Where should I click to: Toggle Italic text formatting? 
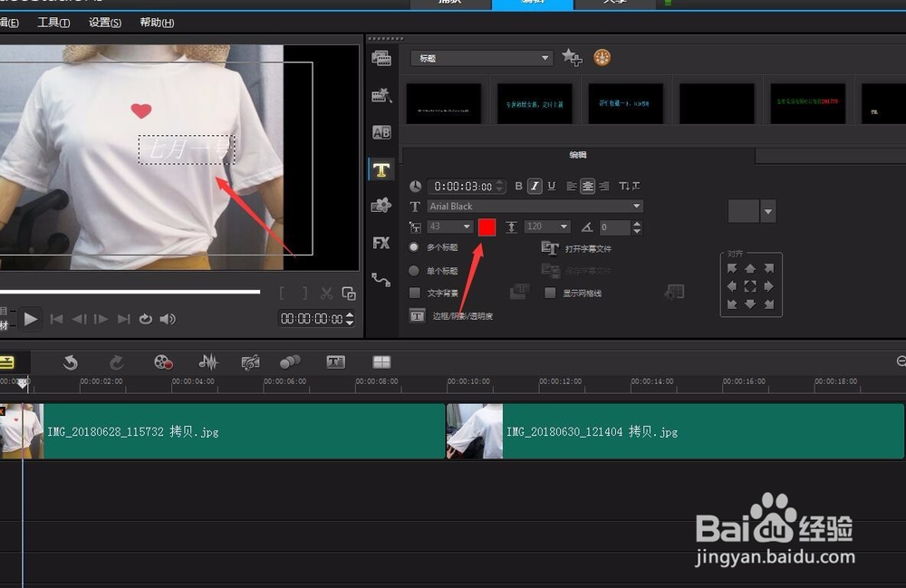pyautogui.click(x=535, y=186)
